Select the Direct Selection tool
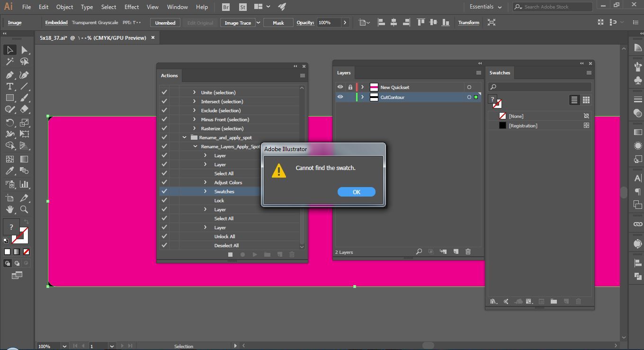The width and height of the screenshot is (644, 350). pos(24,50)
